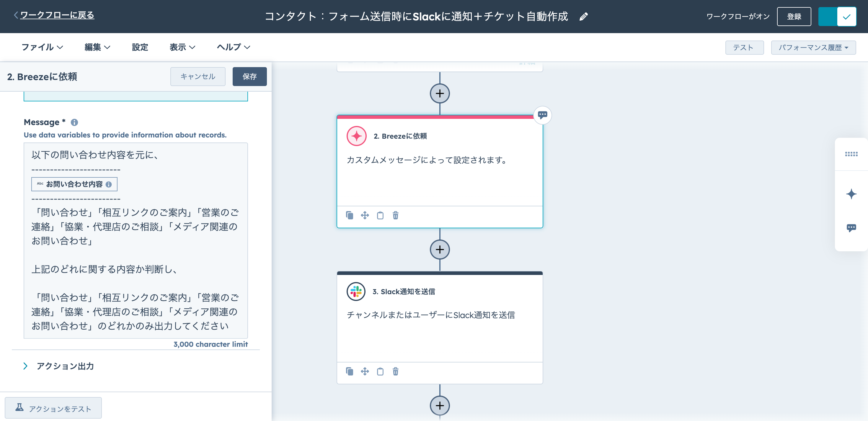Image resolution: width=868 pixels, height=421 pixels.
Task: Delete the Breeze action with trash icon
Action: coord(395,215)
